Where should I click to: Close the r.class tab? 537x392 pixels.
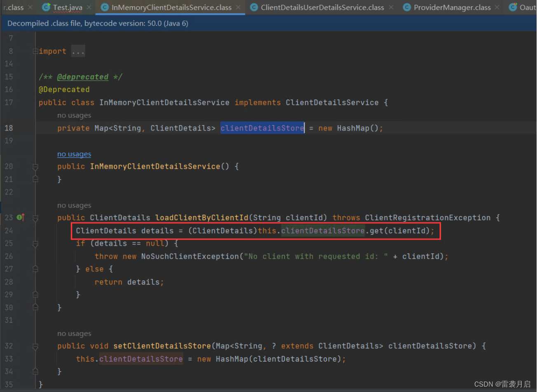(30, 7)
